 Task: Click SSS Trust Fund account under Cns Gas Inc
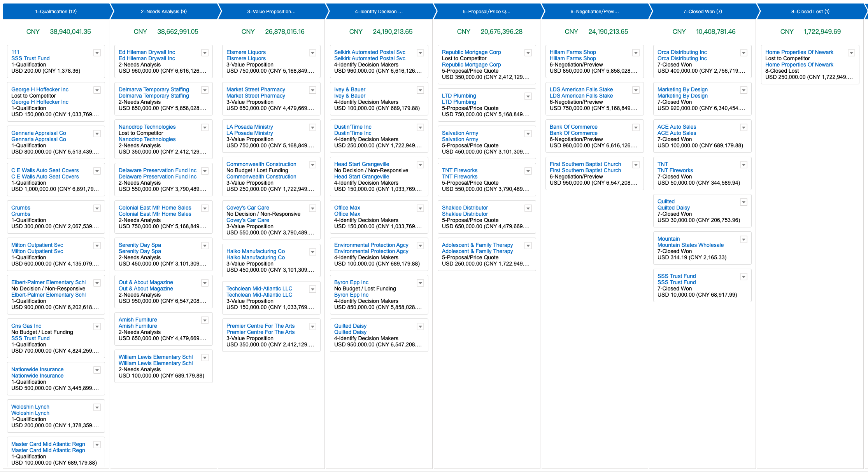pyautogui.click(x=30, y=338)
